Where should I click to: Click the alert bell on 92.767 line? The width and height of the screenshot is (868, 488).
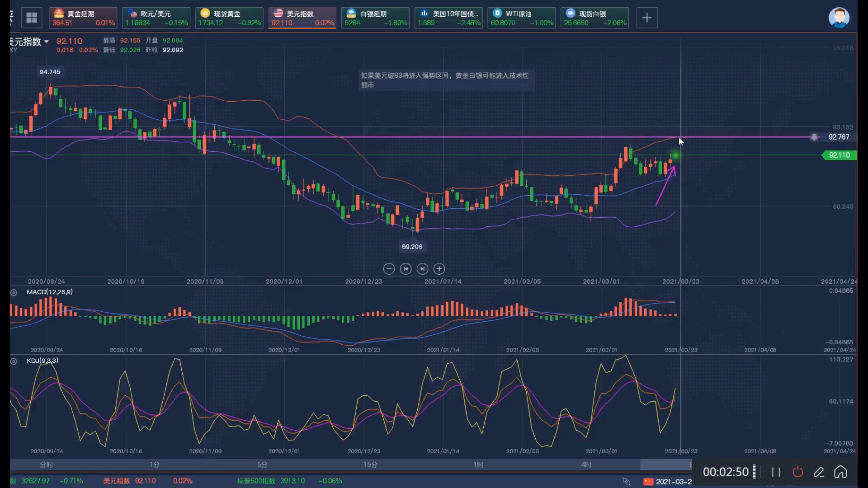click(814, 137)
